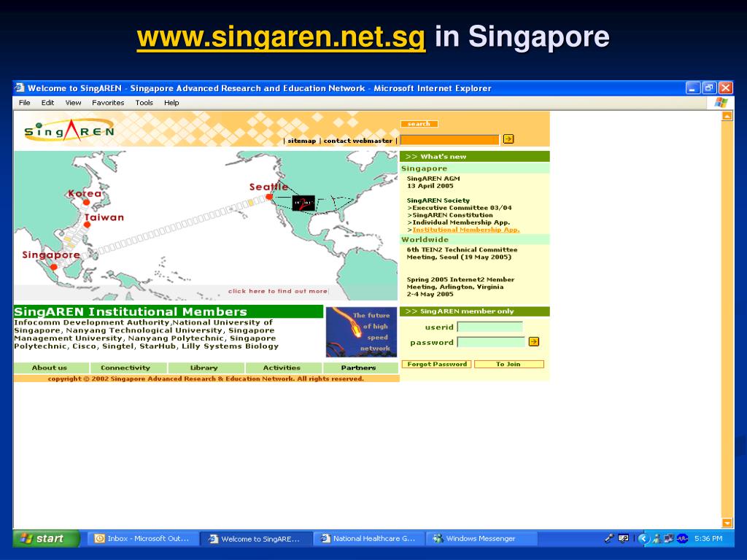This screenshot has width=747, height=560.
Task: Open the View menu
Action: 74,102
